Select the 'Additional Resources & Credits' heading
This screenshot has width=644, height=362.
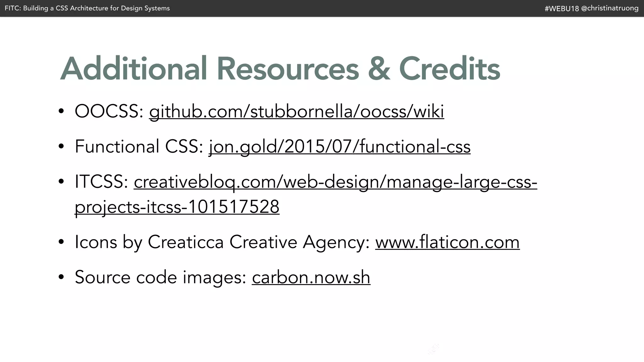click(280, 69)
